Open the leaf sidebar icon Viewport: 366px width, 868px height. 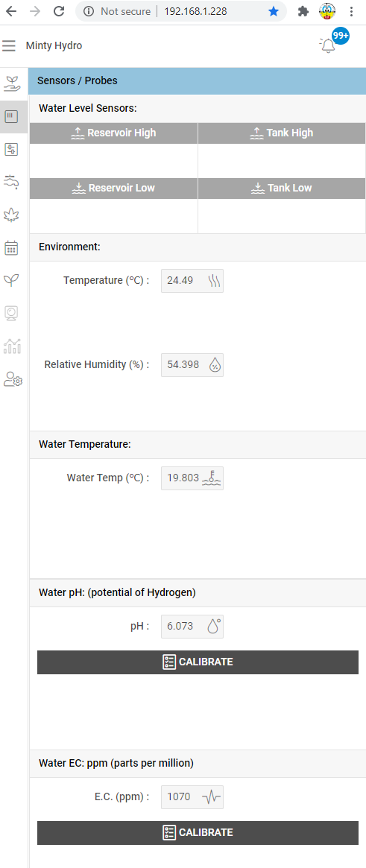[x=12, y=215]
